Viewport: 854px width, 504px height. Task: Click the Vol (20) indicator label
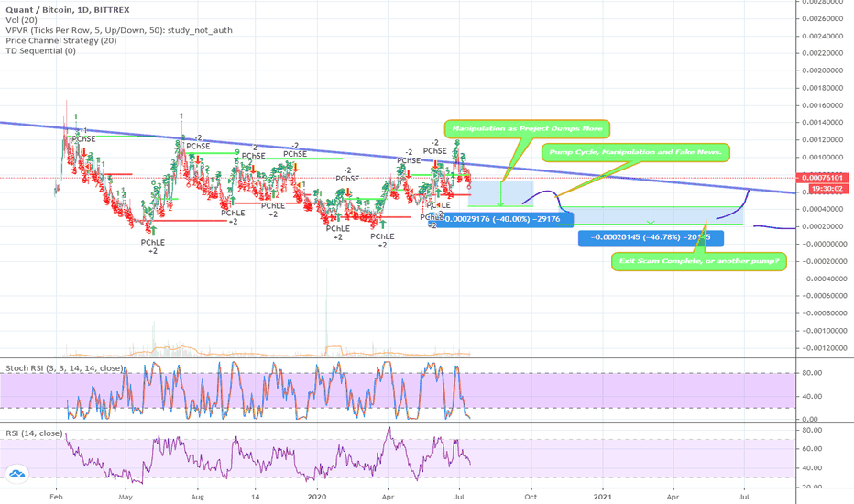tap(21, 20)
